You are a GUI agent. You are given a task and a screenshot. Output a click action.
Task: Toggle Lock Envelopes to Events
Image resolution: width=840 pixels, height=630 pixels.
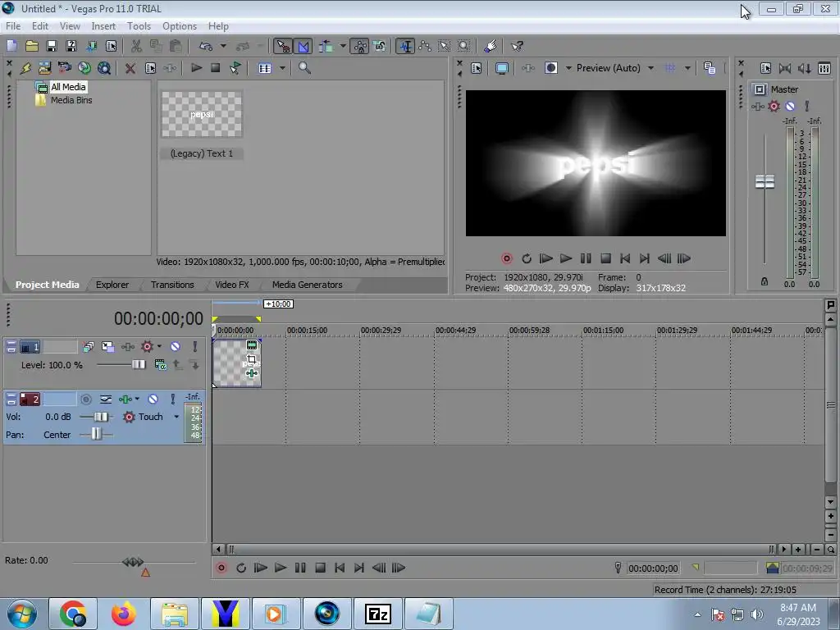tap(360, 46)
